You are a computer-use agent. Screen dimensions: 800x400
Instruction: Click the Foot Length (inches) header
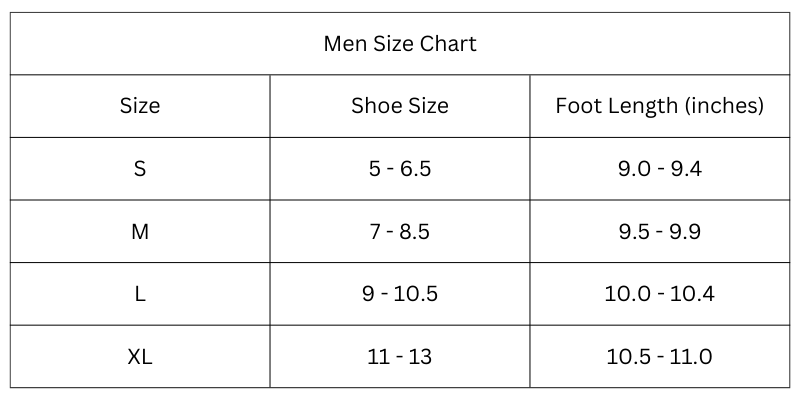pos(660,106)
